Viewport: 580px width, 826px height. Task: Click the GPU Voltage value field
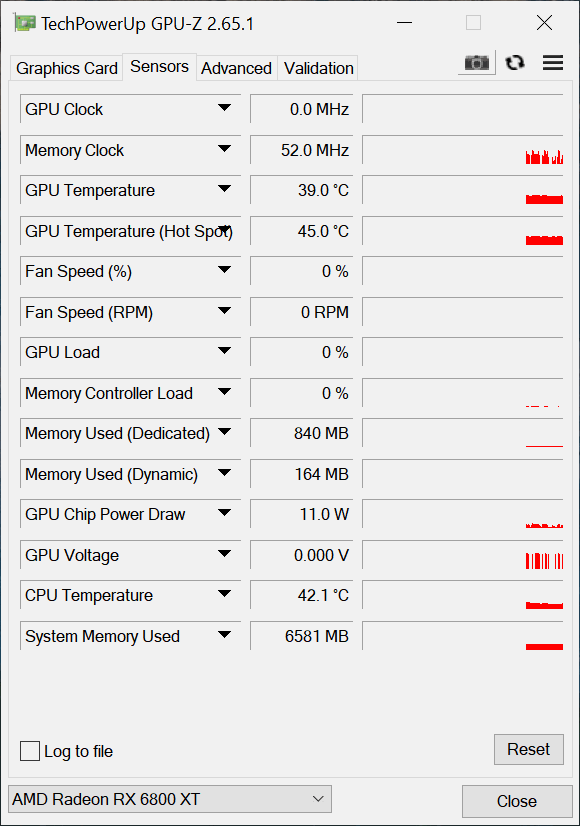pos(301,555)
